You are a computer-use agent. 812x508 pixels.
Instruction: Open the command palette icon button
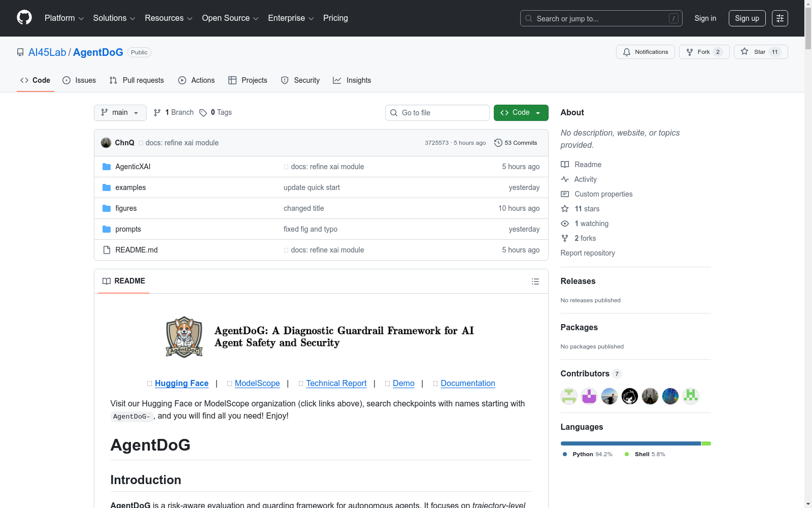click(x=780, y=18)
